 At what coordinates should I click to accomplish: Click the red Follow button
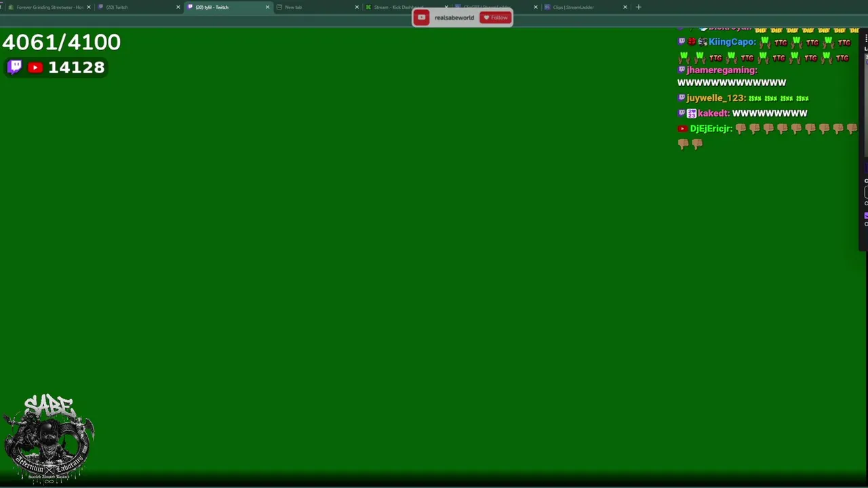[496, 18]
